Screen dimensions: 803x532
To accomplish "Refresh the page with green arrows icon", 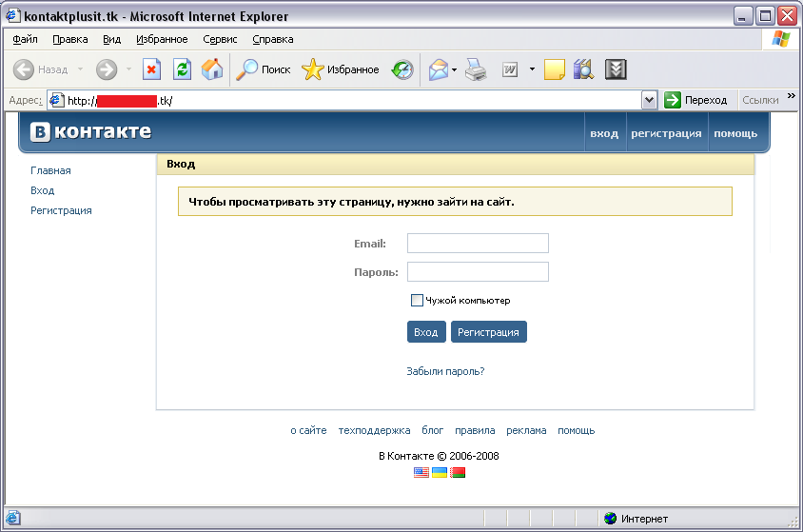I will [183, 69].
